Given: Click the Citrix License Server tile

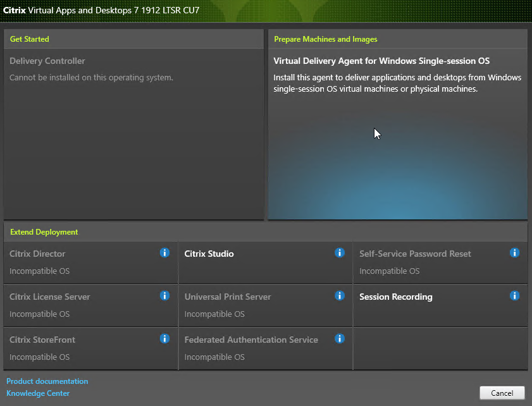Looking at the screenshot, I should 90,305.
